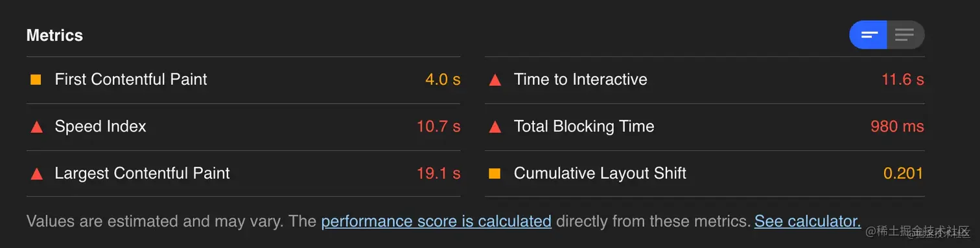The width and height of the screenshot is (980, 248).
Task: Switch to expanded metrics view with descriptions
Action: (905, 35)
